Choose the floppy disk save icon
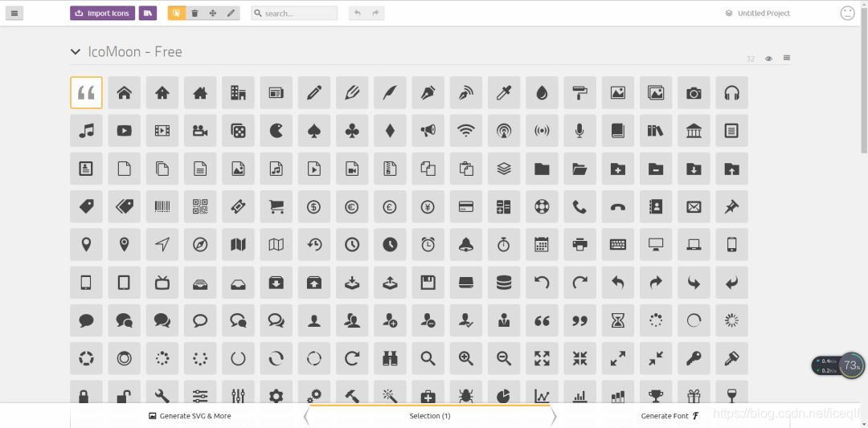Screen dimensions: 868x428 [428, 283]
